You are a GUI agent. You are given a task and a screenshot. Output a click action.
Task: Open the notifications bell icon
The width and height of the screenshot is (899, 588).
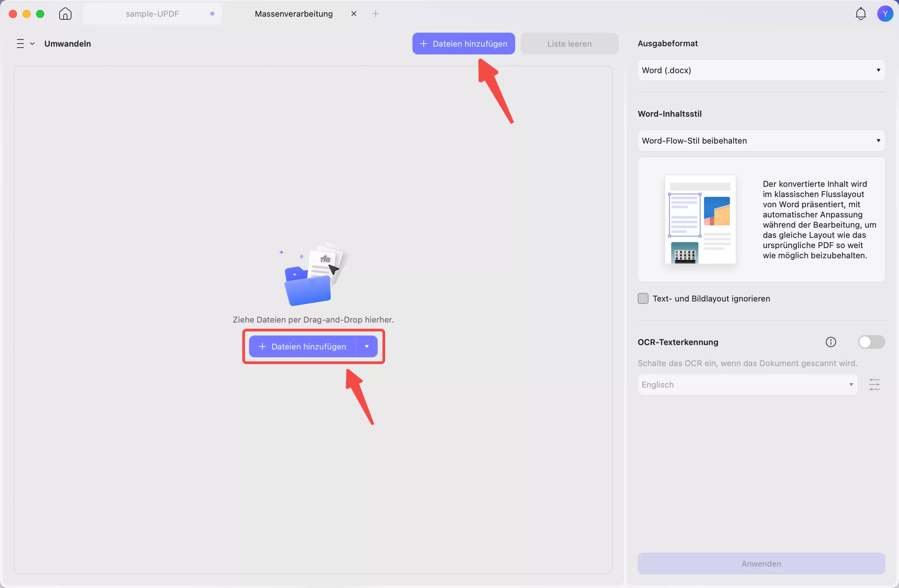click(x=861, y=14)
